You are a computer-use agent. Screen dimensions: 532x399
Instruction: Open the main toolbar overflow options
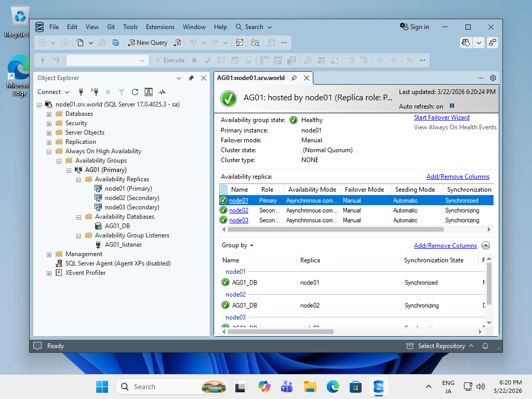[x=284, y=43]
